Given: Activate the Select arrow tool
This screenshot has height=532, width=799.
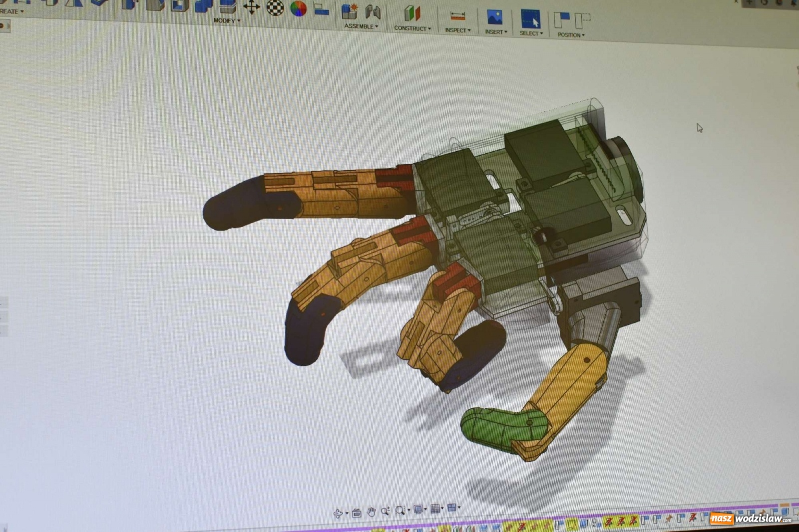Looking at the screenshot, I should click(x=530, y=19).
